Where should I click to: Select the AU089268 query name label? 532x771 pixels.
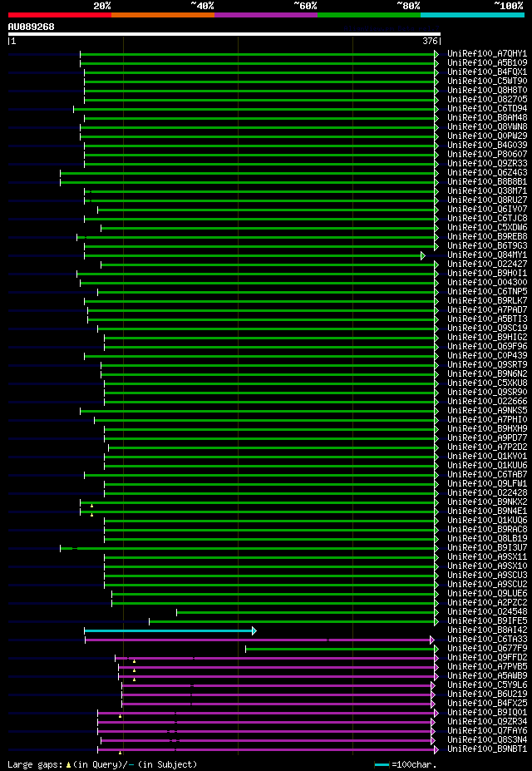point(31,27)
